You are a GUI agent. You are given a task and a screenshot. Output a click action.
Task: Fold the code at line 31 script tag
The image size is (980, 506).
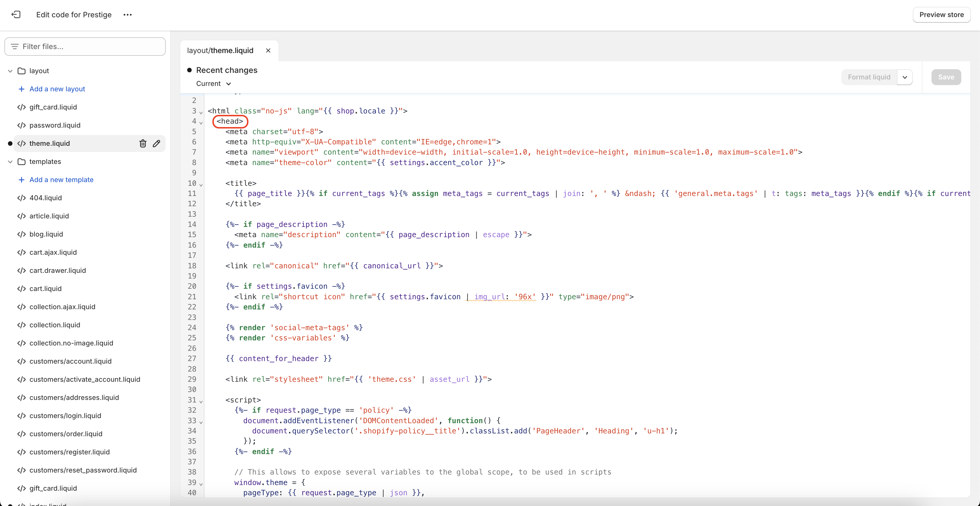tap(201, 401)
